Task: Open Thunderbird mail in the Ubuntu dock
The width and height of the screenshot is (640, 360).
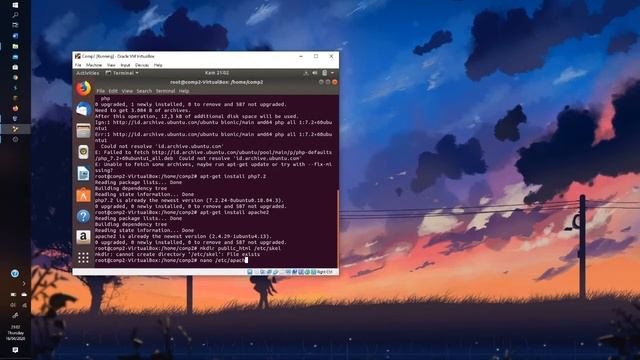Action: point(83,109)
